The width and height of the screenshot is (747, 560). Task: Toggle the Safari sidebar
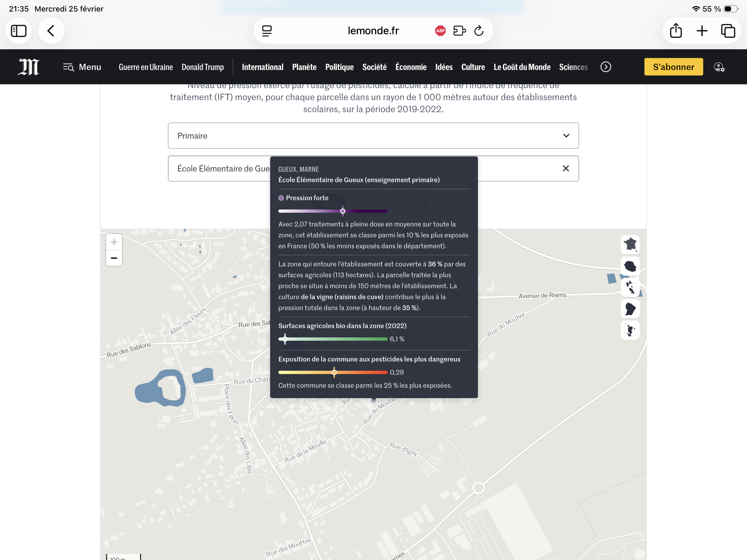tap(19, 31)
